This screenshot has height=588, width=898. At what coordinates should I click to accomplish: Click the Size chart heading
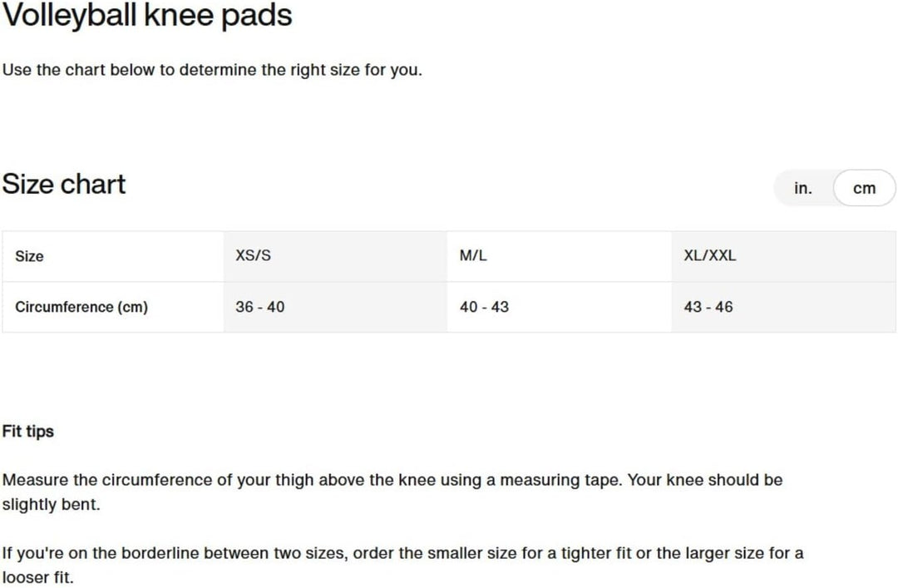pos(63,184)
